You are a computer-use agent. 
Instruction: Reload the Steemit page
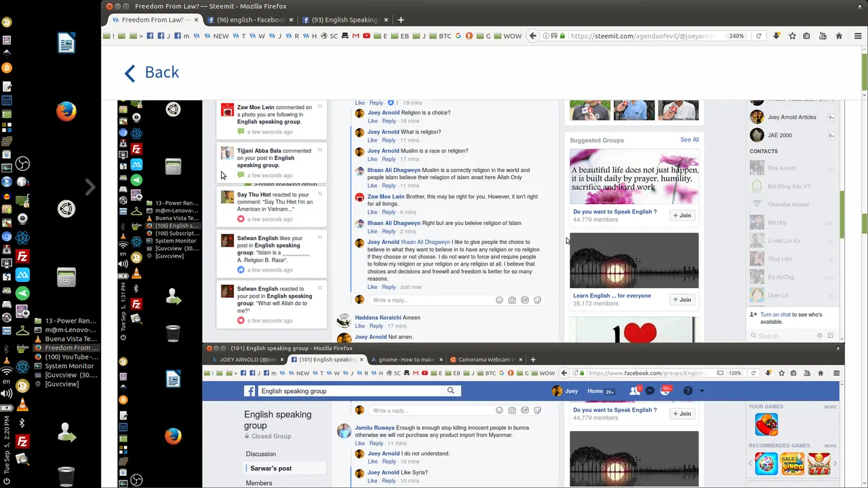pos(759,36)
